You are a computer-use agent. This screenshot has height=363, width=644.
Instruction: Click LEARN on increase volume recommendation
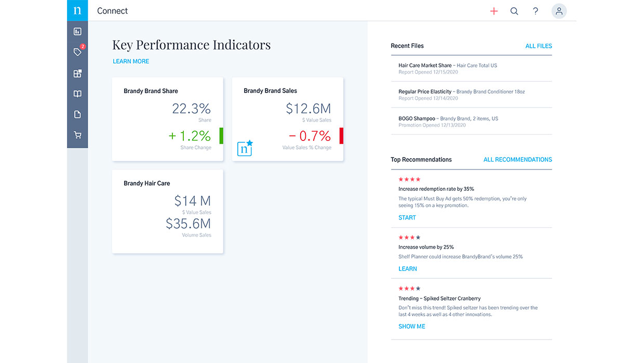[408, 269]
